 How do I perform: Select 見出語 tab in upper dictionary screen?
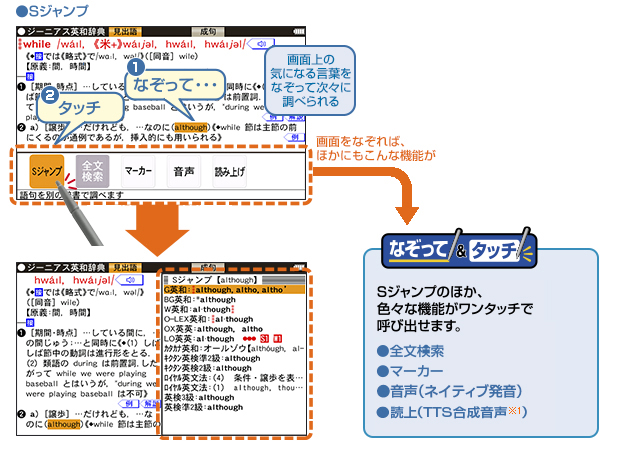pos(125,32)
